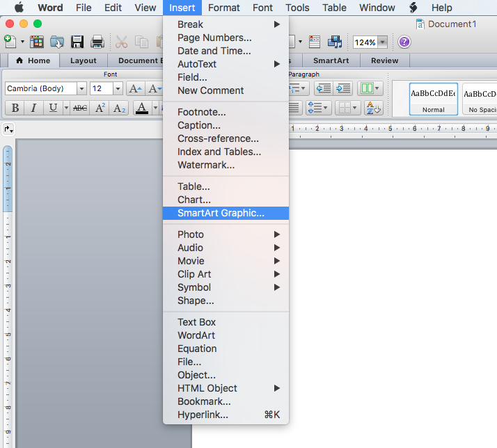Viewport: 497px width, 448px height.
Task: Click the Open folder icon
Action: [x=57, y=42]
